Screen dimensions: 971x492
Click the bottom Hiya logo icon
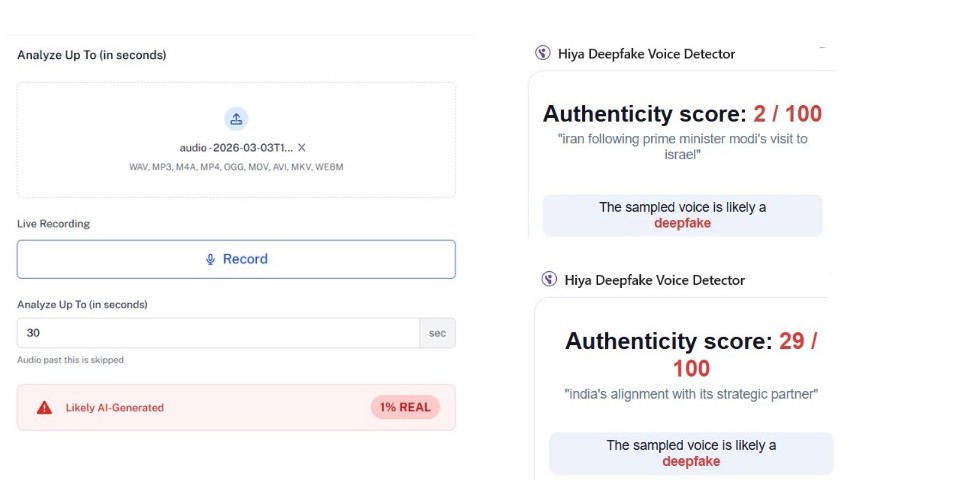pyautogui.click(x=548, y=280)
